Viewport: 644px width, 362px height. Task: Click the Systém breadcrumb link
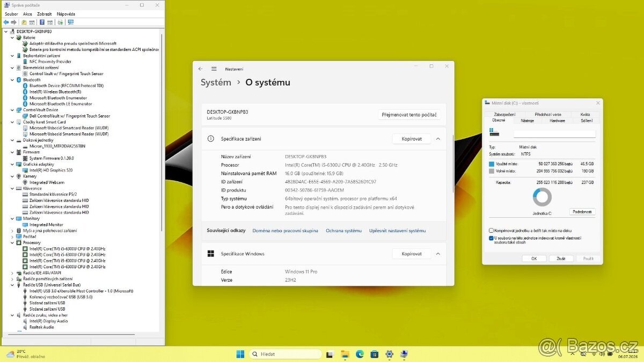(216, 83)
